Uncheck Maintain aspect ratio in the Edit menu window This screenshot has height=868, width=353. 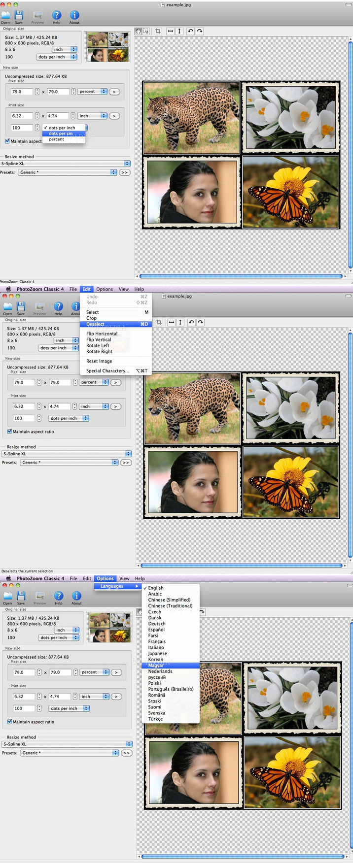[9, 432]
